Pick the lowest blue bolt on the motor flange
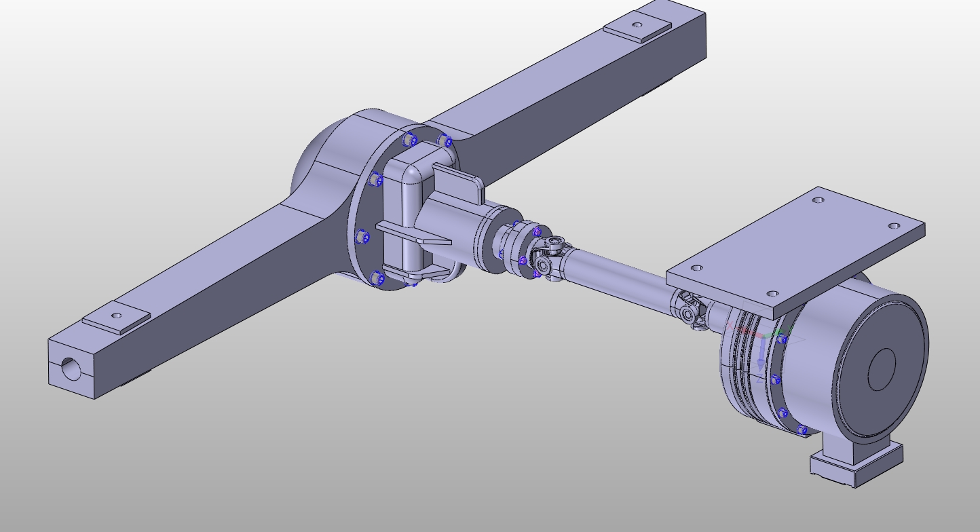 [801, 430]
